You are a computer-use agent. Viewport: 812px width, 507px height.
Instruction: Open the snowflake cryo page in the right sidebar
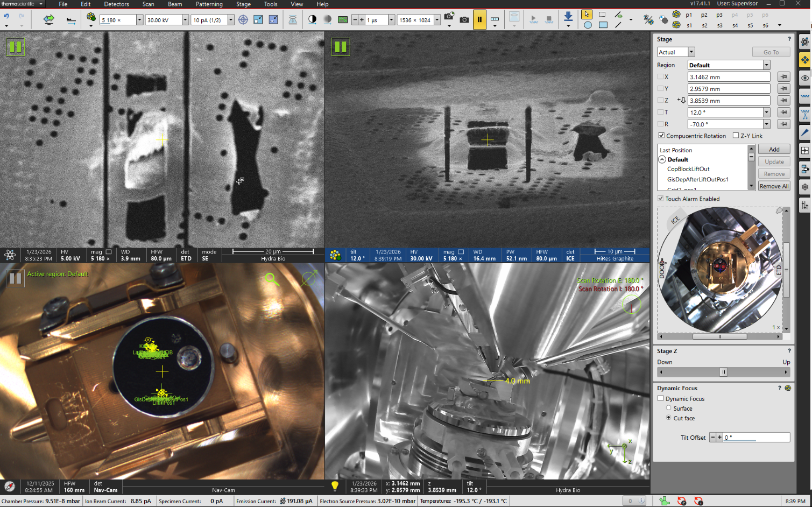[804, 187]
